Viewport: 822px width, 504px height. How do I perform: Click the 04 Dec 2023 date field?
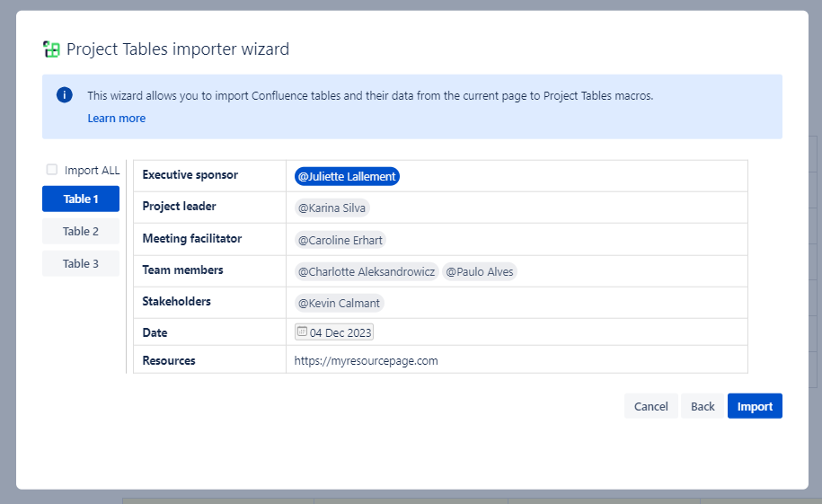340,332
